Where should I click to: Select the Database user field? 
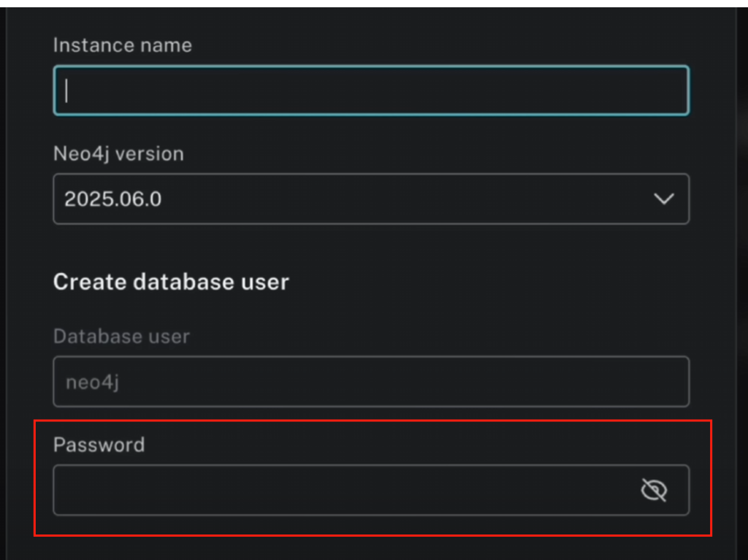[370, 381]
